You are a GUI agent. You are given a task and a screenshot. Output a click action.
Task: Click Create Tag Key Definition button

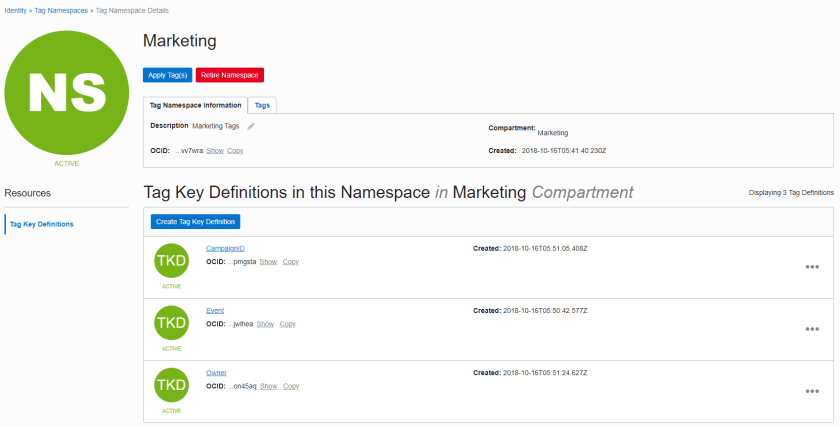(x=196, y=221)
